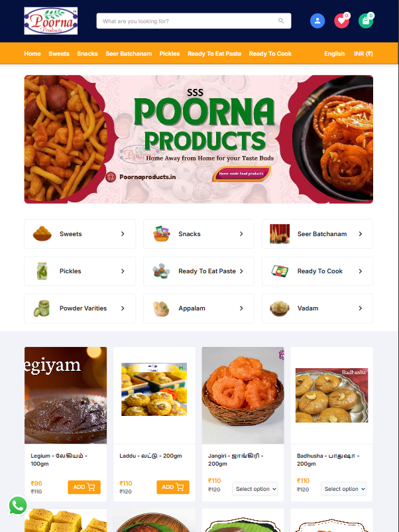Viewport: 399px width, 532px height.
Task: Add Legium 100gm to cart
Action: pyautogui.click(x=84, y=487)
